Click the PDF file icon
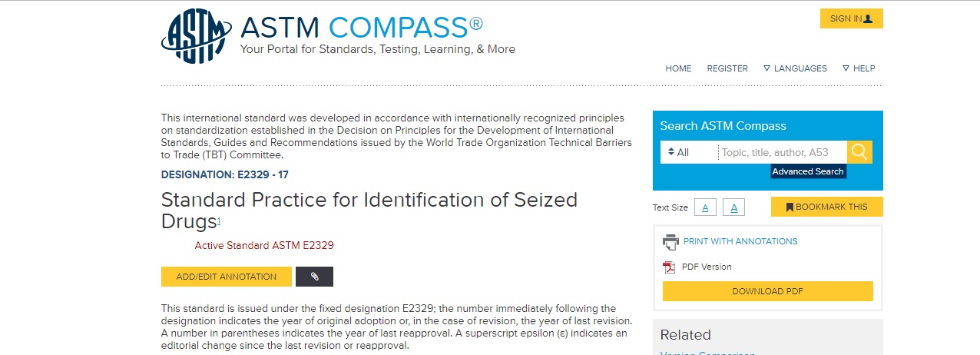Image resolution: width=980 pixels, height=355 pixels. point(669,267)
